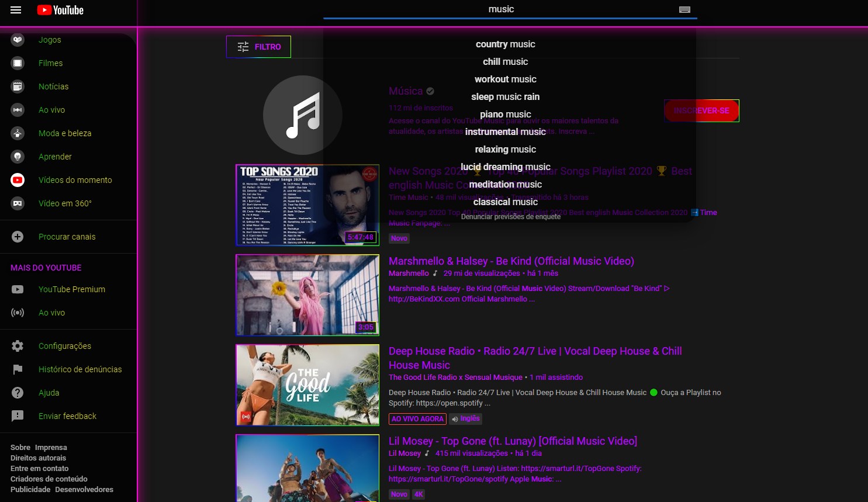Click the Filmes sidebar icon
868x502 pixels.
coord(18,63)
